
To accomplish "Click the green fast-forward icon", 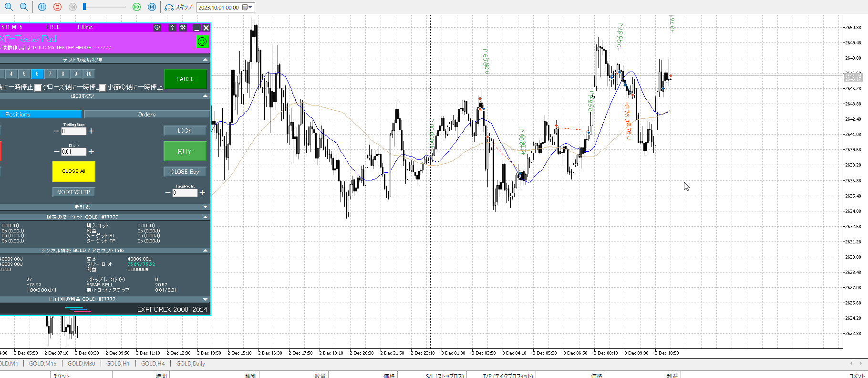I will click(137, 7).
